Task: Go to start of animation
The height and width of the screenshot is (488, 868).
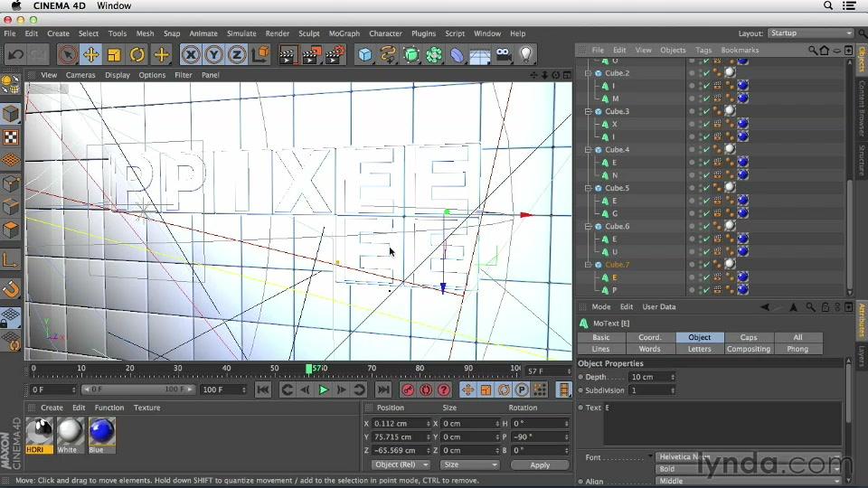Action: tap(263, 390)
